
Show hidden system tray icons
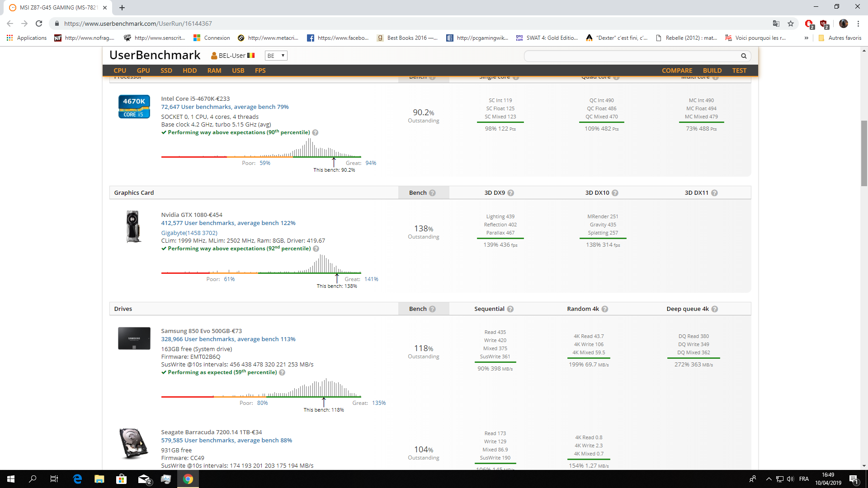(x=769, y=479)
